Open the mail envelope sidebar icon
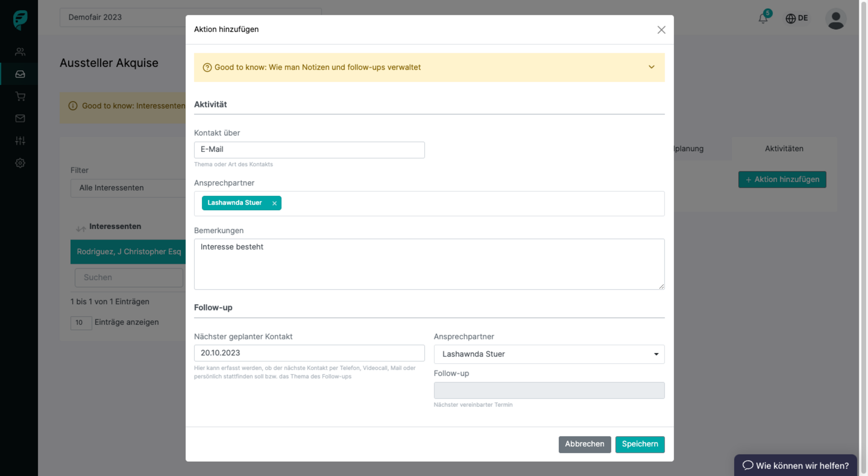 [x=20, y=119]
